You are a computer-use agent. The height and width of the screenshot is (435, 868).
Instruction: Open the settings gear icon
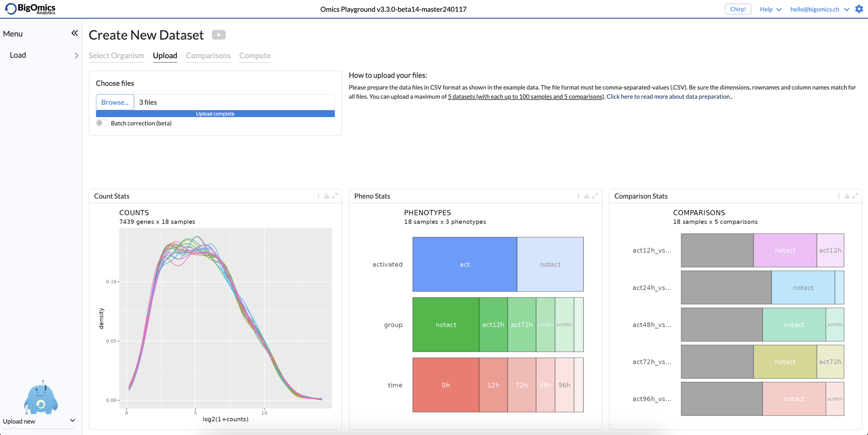tap(859, 9)
